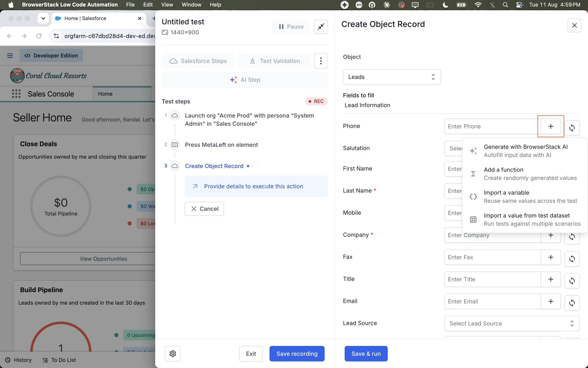This screenshot has height=368, width=588.
Task: Click View Opportunities in Salesforce
Action: tap(103, 258)
